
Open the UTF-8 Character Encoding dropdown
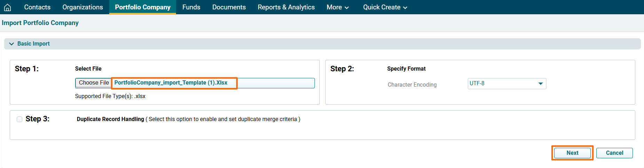click(507, 83)
